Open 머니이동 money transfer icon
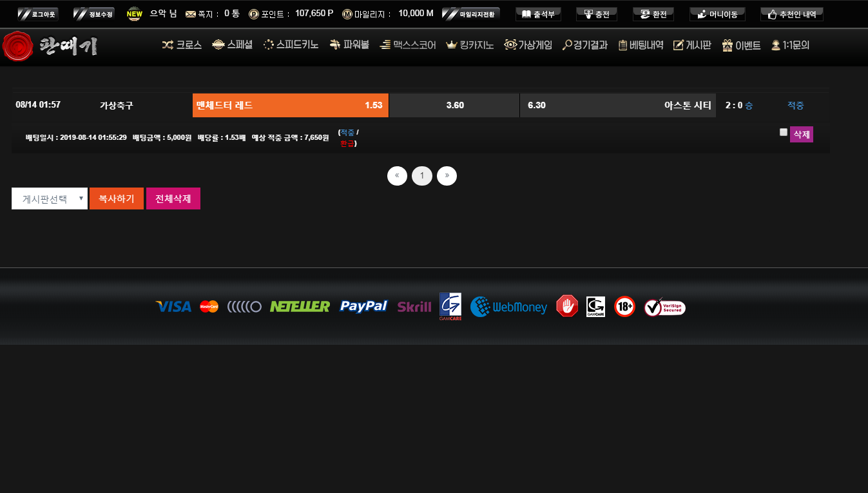 (x=702, y=14)
